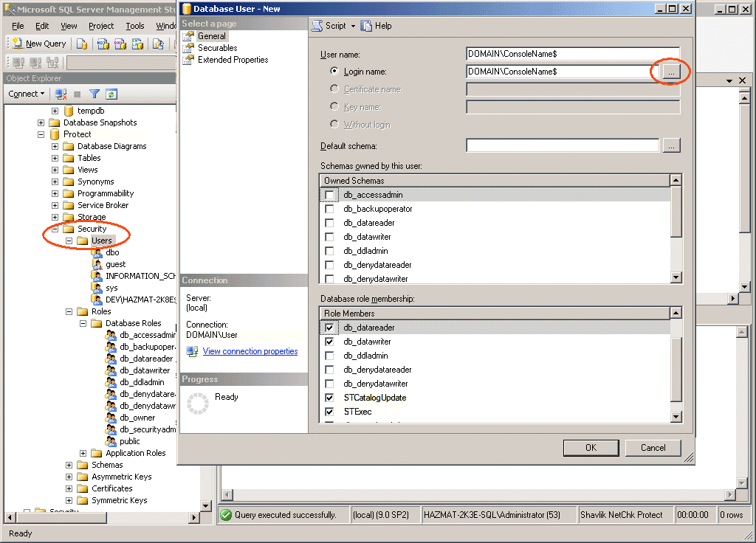The image size is (756, 543).
Task: Expand the Schemas node
Action: pos(69,465)
